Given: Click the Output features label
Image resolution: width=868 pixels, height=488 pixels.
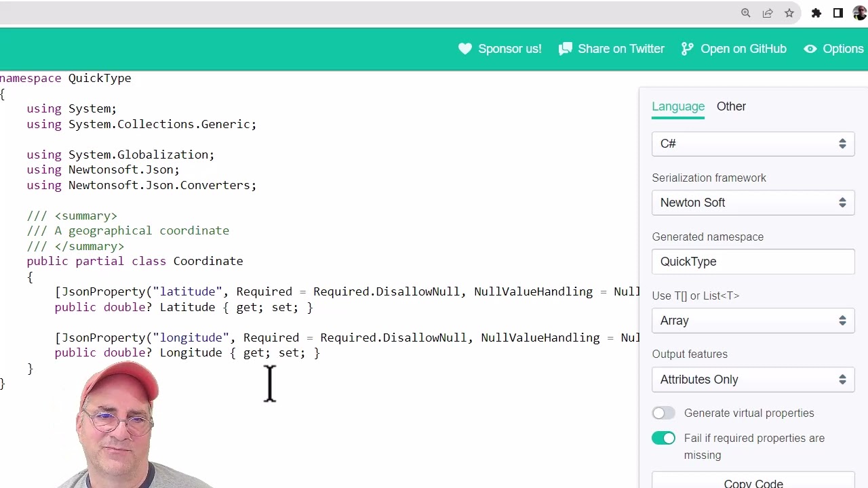Looking at the screenshot, I should [x=690, y=354].
